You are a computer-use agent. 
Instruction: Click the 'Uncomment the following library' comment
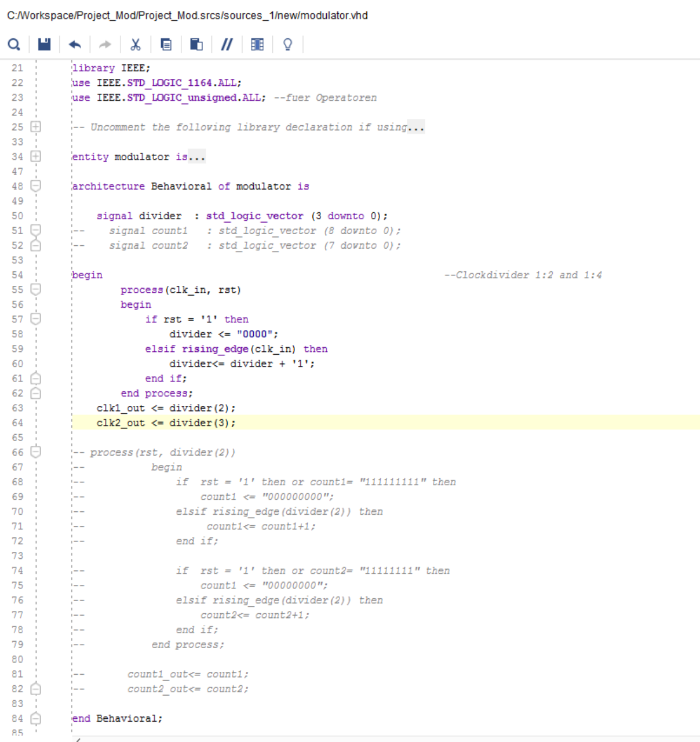(248, 127)
